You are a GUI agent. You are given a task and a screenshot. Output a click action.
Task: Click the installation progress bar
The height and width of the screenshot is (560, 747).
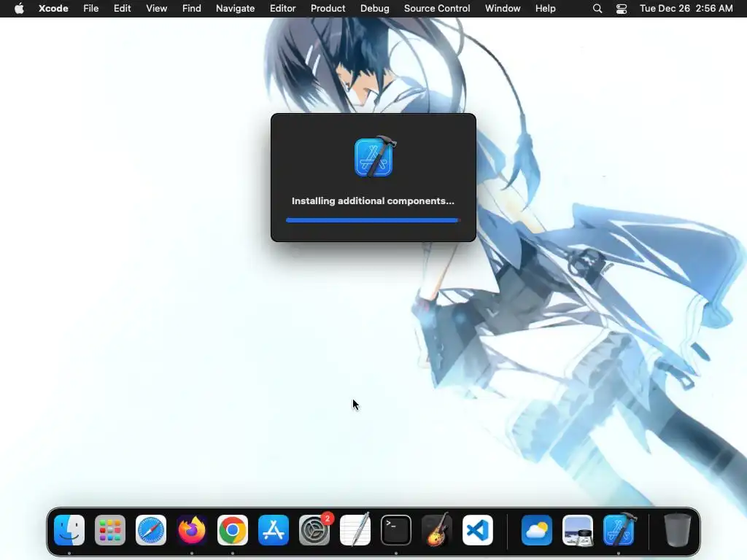click(x=373, y=220)
